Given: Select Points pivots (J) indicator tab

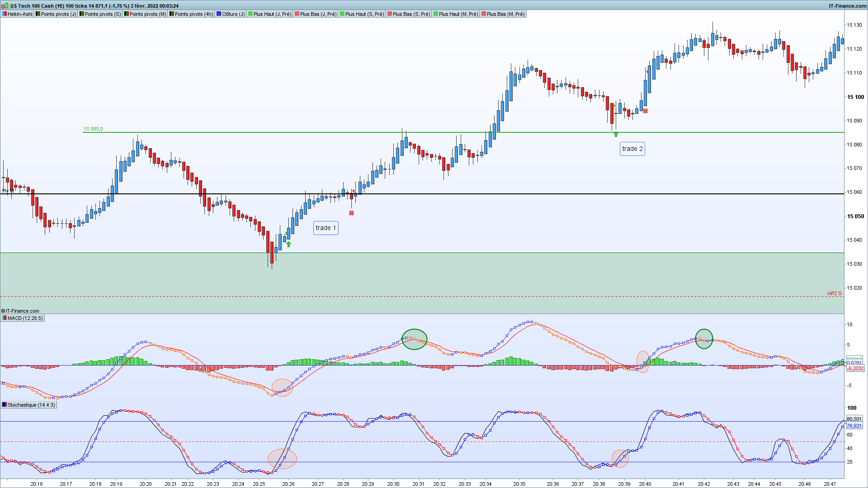Looking at the screenshot, I should 58,14.
